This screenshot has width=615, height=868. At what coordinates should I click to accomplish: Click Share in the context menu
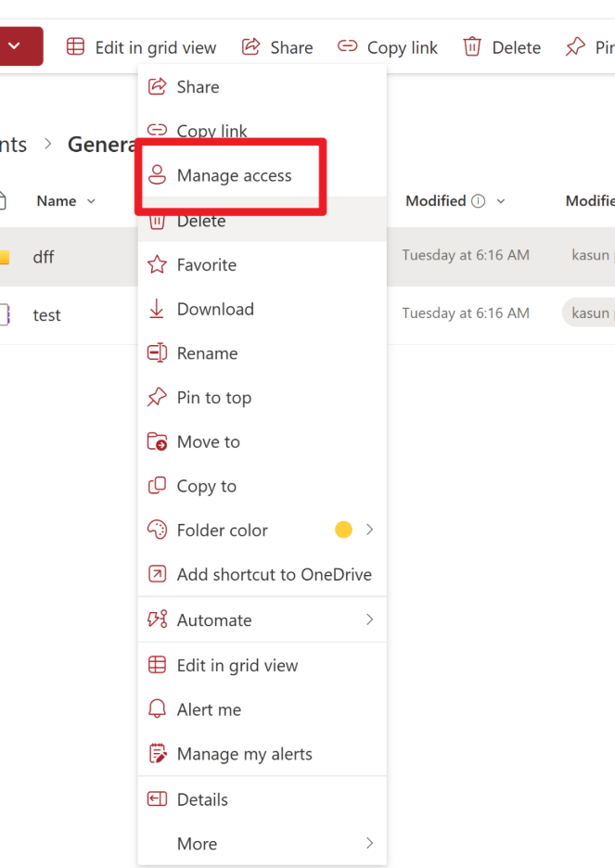pos(262,86)
